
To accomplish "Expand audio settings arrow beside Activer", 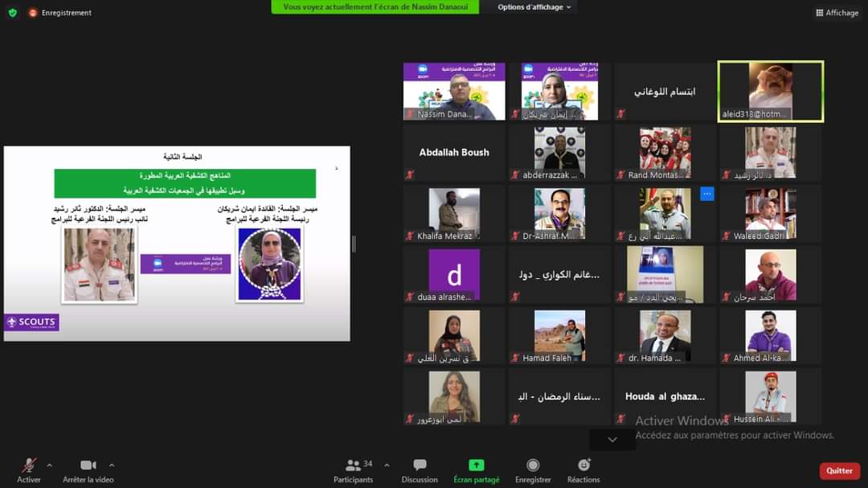I will [50, 465].
